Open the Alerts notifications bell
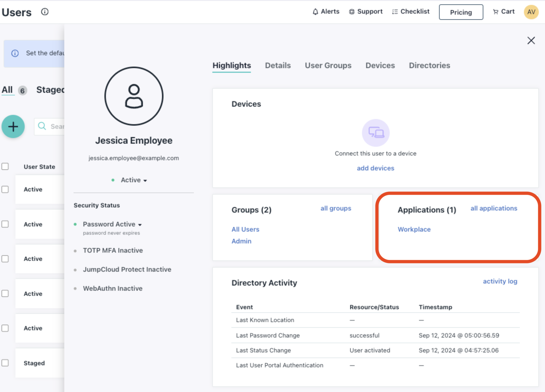Viewport: 545px width, 392px height. coord(325,12)
